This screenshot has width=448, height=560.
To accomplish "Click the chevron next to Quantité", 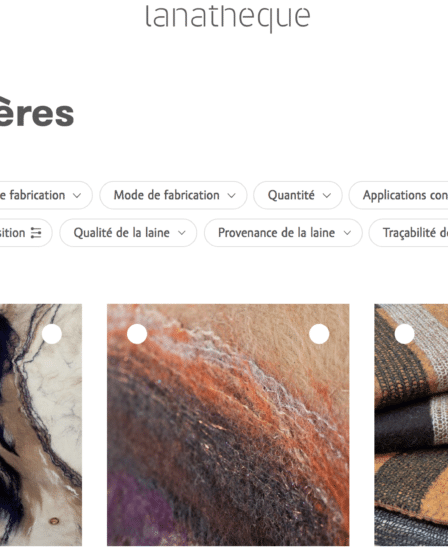I will (327, 196).
